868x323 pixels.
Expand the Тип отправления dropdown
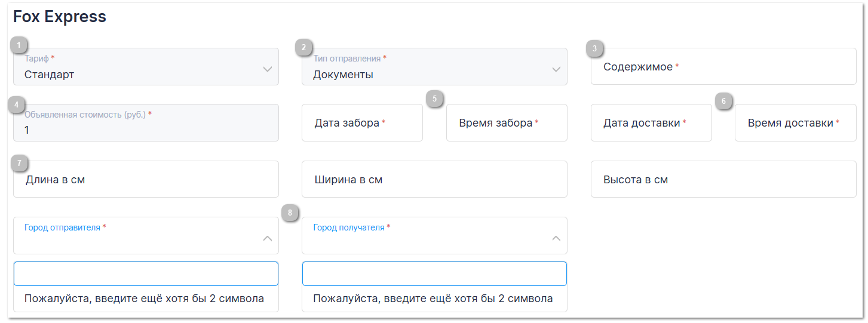(x=434, y=67)
